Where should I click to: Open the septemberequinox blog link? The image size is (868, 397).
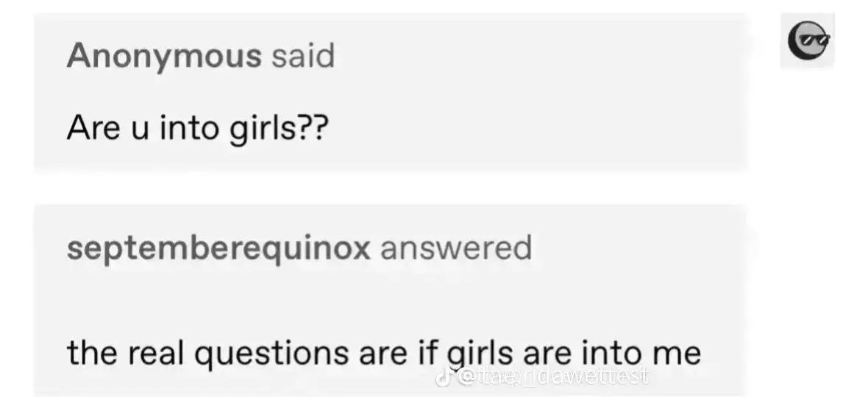[x=218, y=248]
